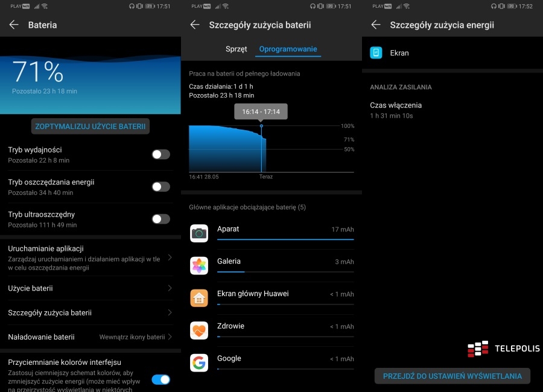Open Użycie baterii chevron

[170, 288]
